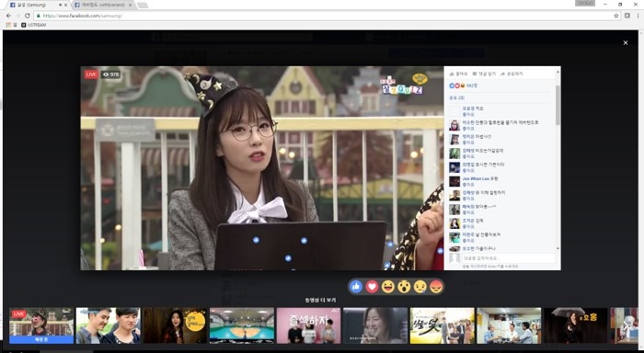This screenshot has width=644, height=353.
Task: Reload the page with refresh icon
Action: tap(27, 16)
